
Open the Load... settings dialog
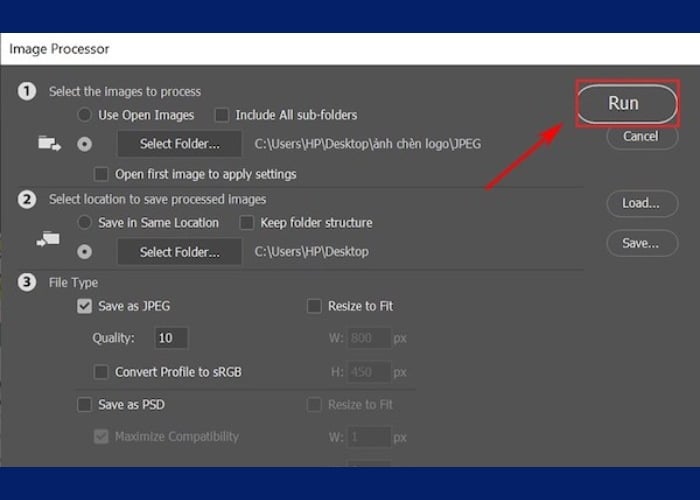pos(641,203)
